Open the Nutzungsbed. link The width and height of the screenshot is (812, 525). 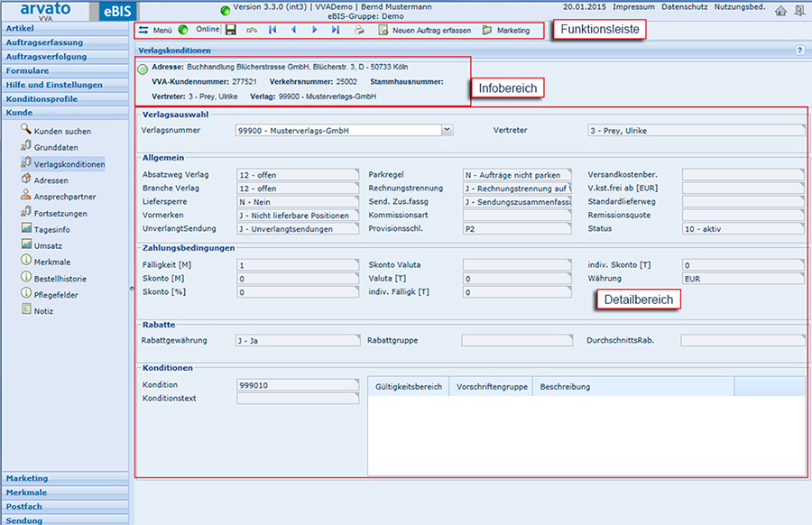pyautogui.click(x=740, y=6)
